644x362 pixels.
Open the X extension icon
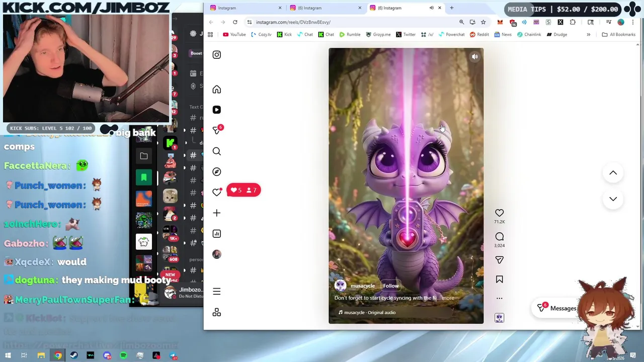pos(560,22)
